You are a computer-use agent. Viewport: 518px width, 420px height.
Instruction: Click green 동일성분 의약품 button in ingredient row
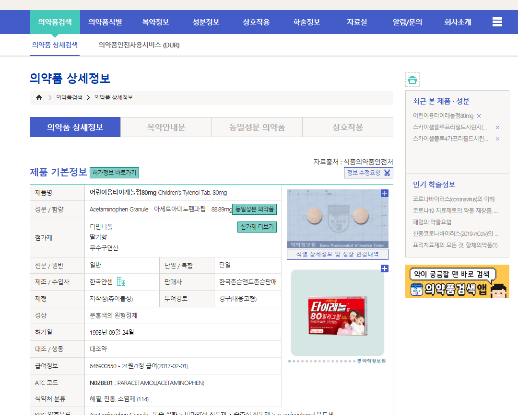pos(254,210)
